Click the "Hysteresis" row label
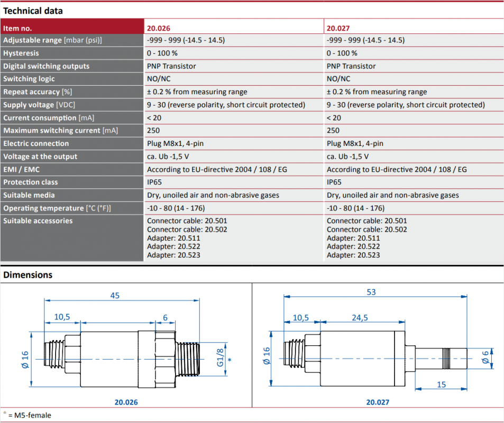504x423 pixels. [x=72, y=53]
